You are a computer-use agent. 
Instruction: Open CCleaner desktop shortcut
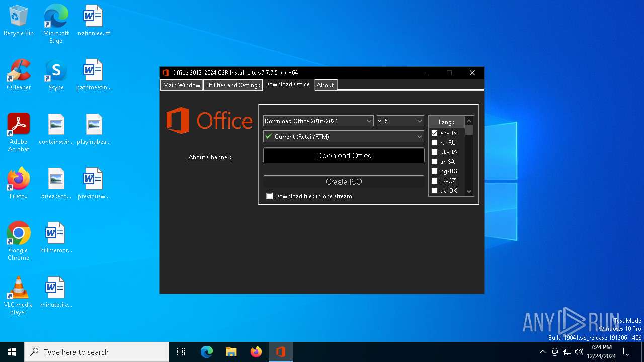[x=19, y=75]
